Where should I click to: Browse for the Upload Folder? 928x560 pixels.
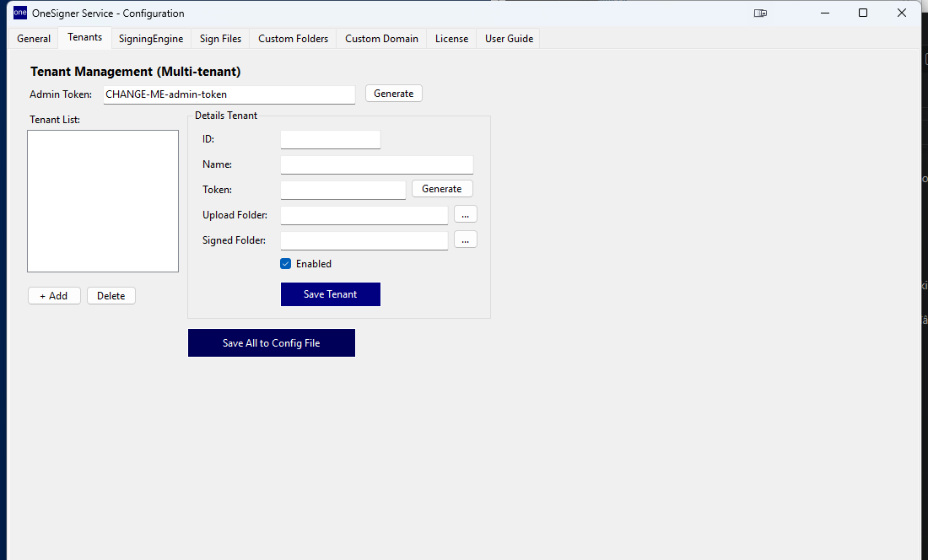(x=465, y=214)
